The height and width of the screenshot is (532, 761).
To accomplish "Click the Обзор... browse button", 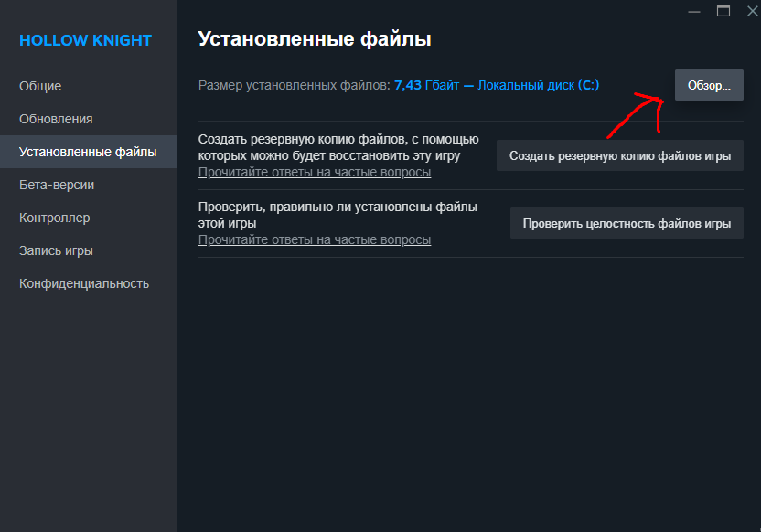I will click(x=709, y=85).
